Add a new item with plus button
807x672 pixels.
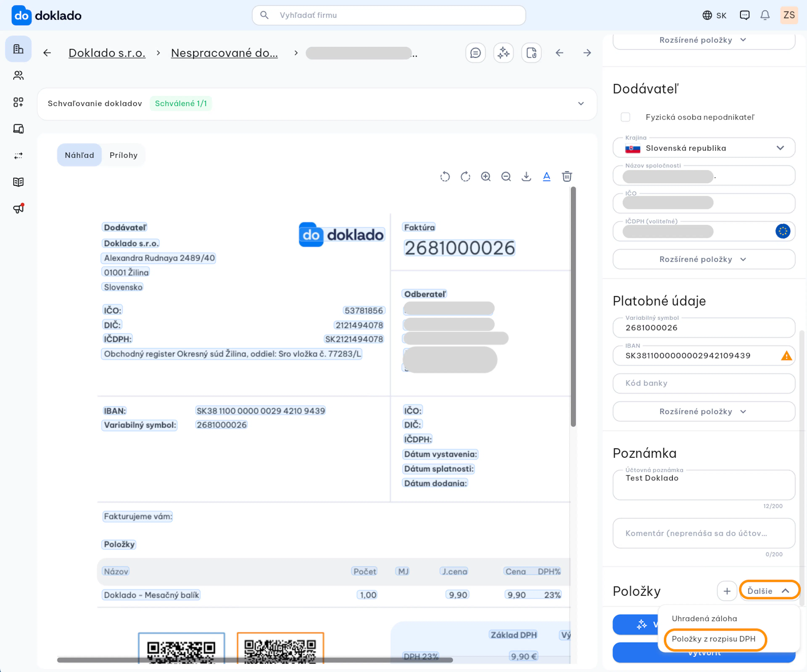coord(727,591)
